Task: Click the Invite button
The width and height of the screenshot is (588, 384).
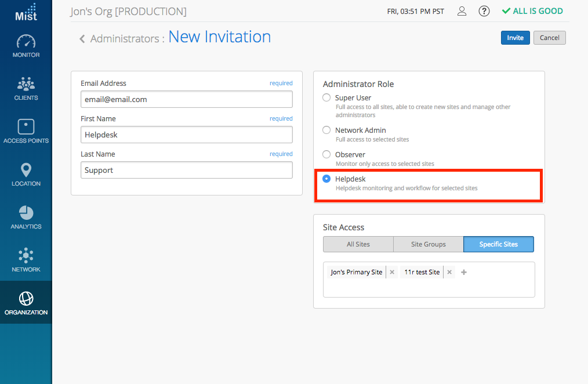Action: pyautogui.click(x=515, y=38)
